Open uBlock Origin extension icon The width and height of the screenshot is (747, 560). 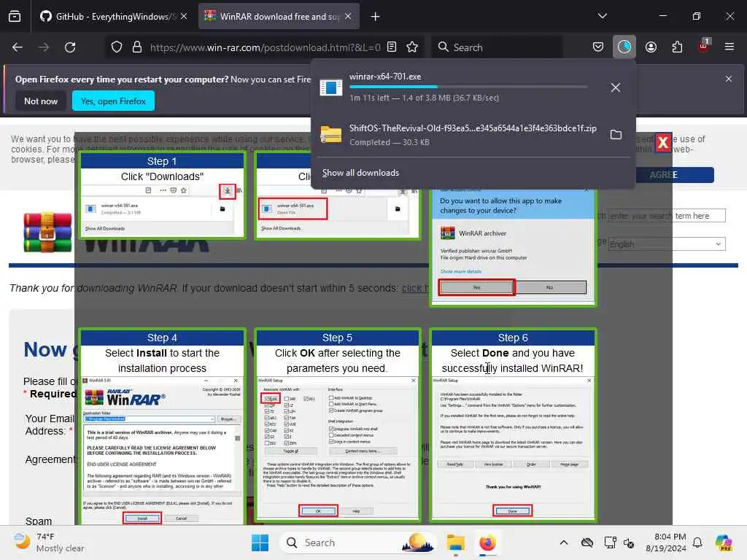[x=704, y=46]
